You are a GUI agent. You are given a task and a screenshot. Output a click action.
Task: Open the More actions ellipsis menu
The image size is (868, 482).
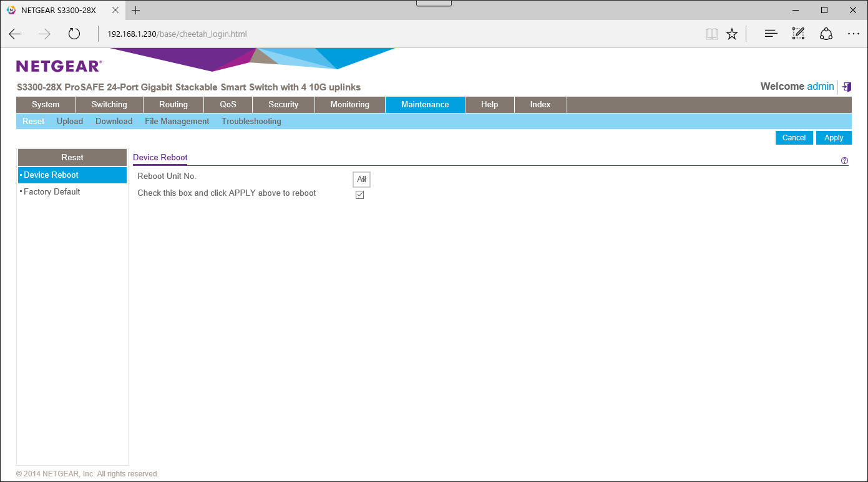tap(854, 34)
